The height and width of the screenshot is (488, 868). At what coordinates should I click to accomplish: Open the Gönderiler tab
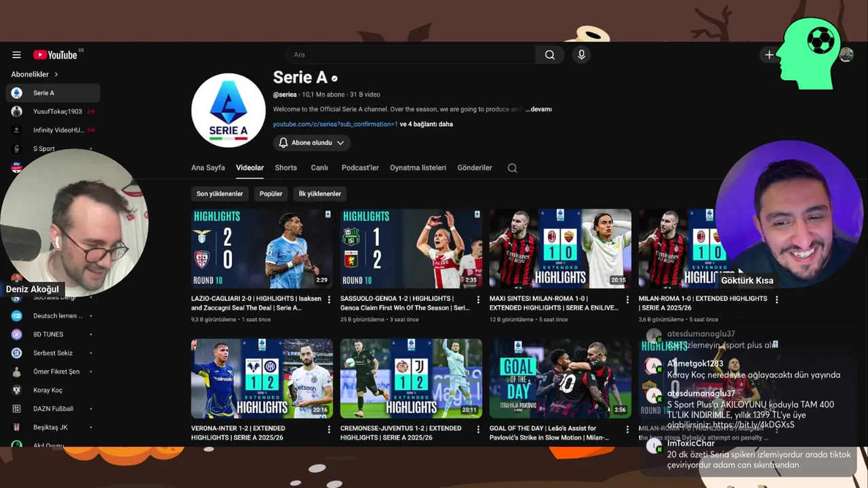tap(475, 168)
